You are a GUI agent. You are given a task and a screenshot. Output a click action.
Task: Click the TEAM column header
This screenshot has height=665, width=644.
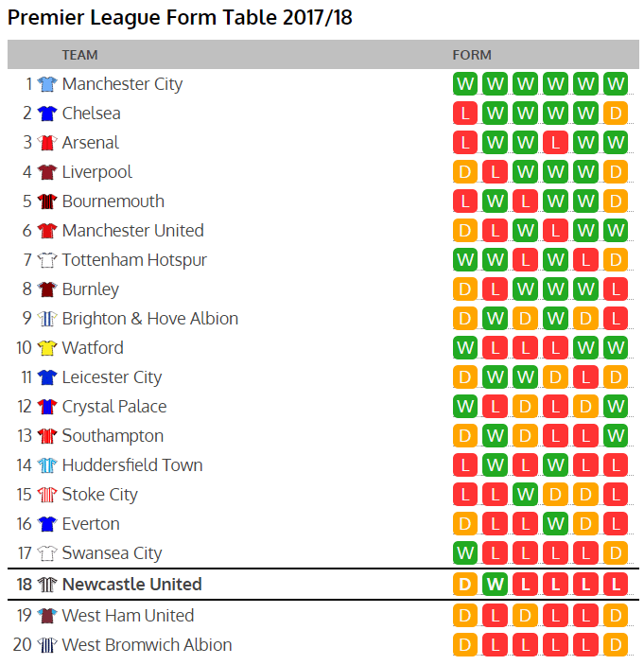click(x=79, y=55)
